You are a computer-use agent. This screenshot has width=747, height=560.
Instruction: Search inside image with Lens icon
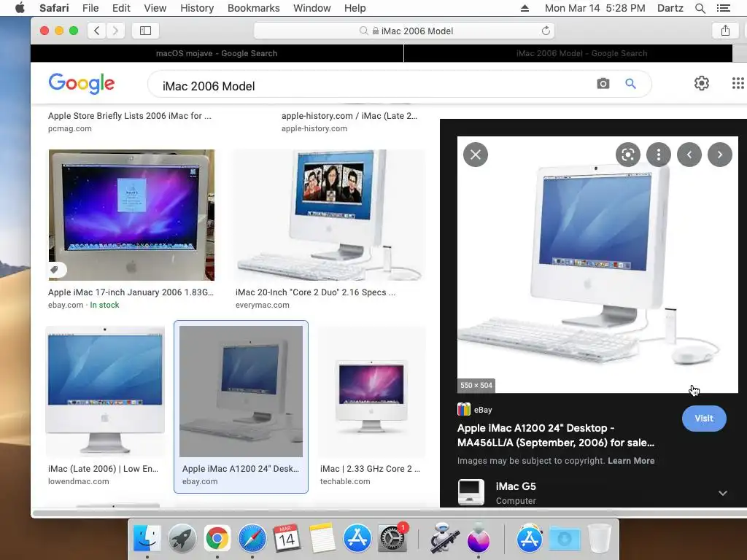coord(628,155)
